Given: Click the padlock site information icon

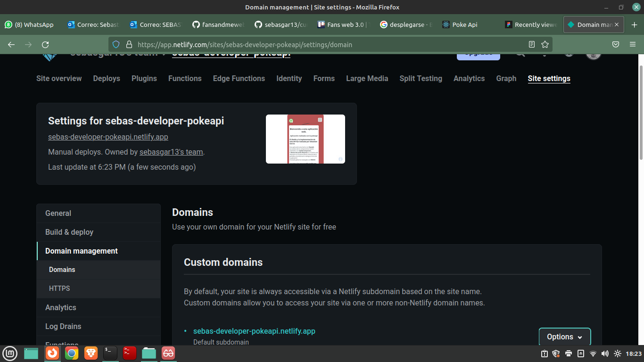Looking at the screenshot, I should [129, 45].
